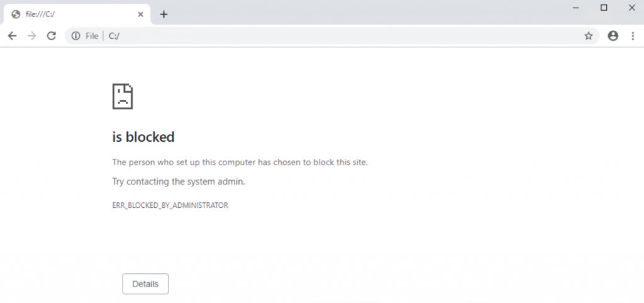
Task: Bookmark this page with the star icon
Action: tap(589, 36)
